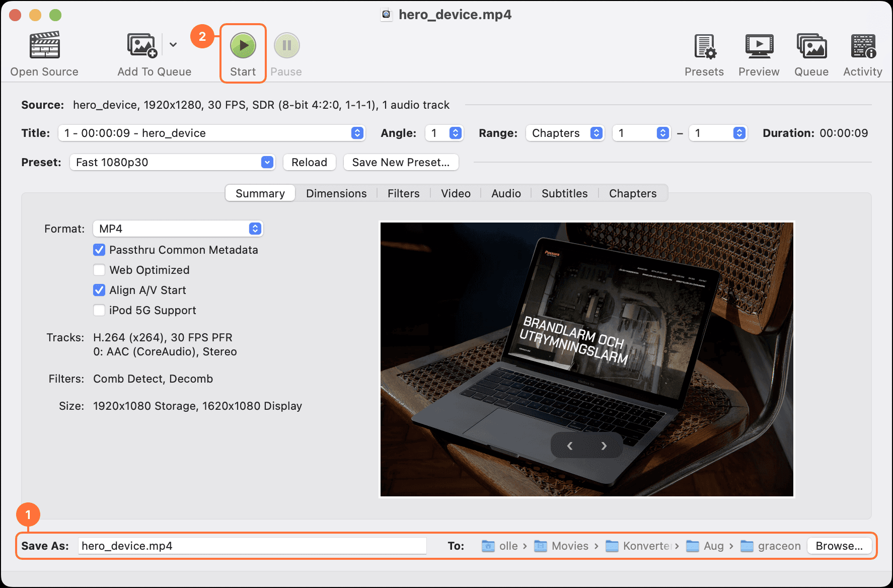
Task: Enable iPod 5G Support checkbox
Action: tap(100, 310)
